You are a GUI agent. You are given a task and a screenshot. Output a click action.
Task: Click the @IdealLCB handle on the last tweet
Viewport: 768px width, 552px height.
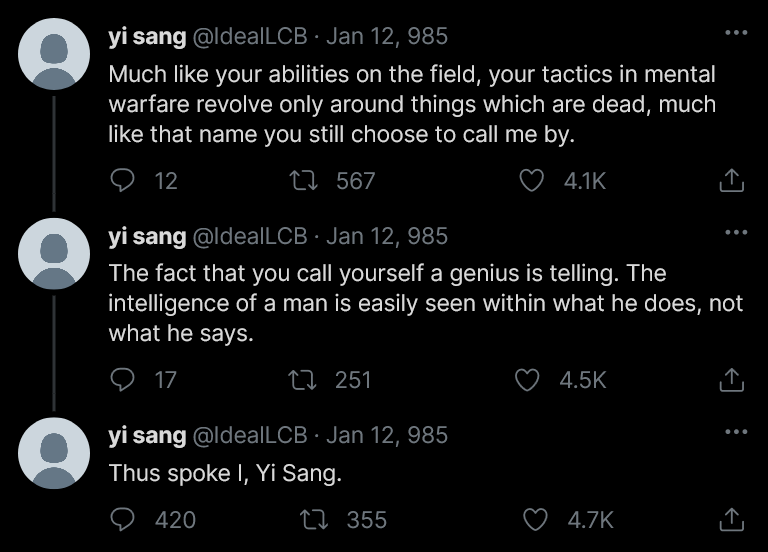pyautogui.click(x=249, y=436)
